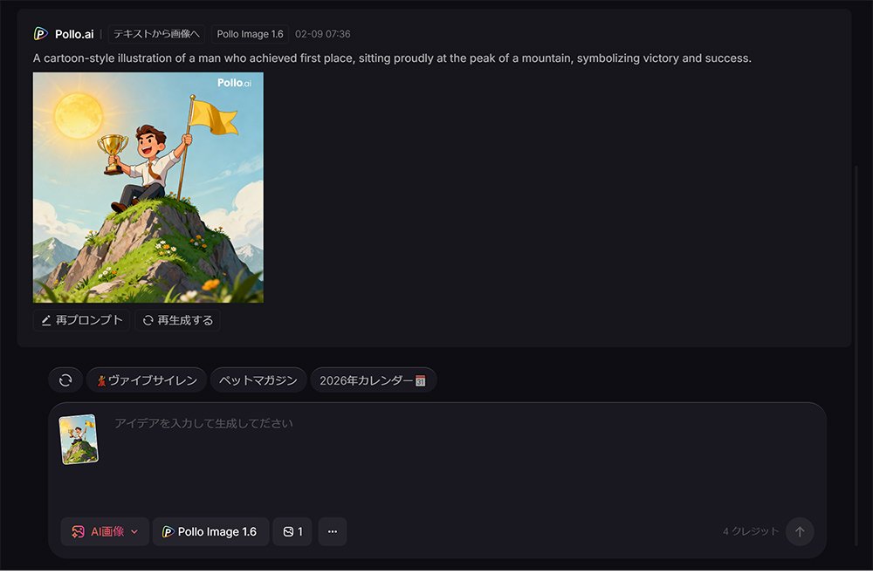Open the Pollo Image 1.6 model selector
The image size is (873, 588).
point(210,531)
